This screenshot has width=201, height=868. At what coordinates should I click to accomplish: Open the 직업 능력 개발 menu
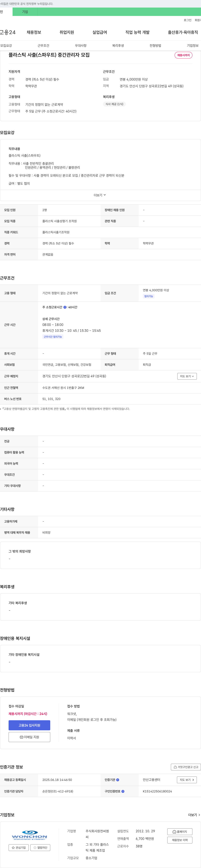point(138,32)
